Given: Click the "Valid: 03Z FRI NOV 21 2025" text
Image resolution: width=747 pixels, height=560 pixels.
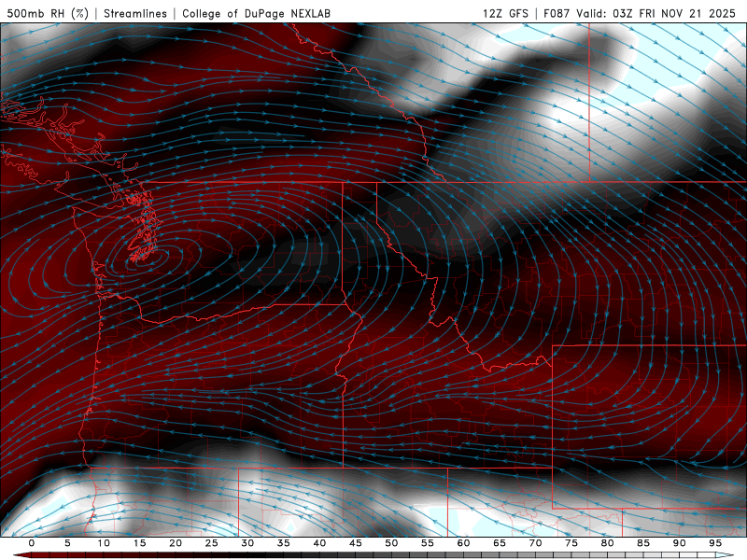Looking at the screenshot, I should [x=656, y=13].
